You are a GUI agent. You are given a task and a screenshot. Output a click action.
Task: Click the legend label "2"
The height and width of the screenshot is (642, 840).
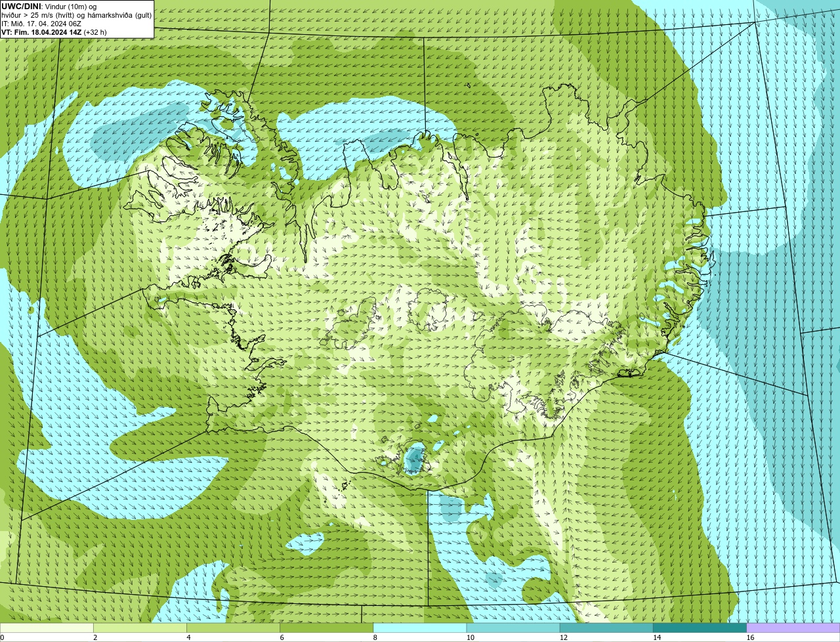click(x=95, y=637)
